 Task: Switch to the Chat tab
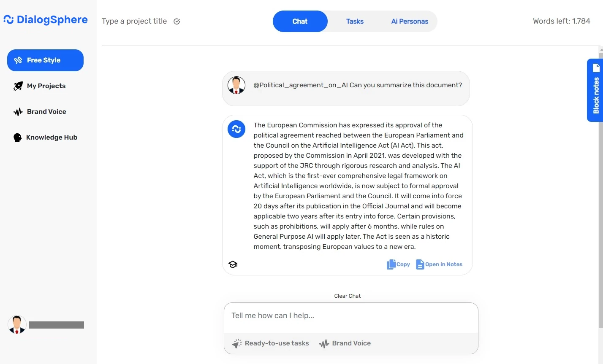300,22
